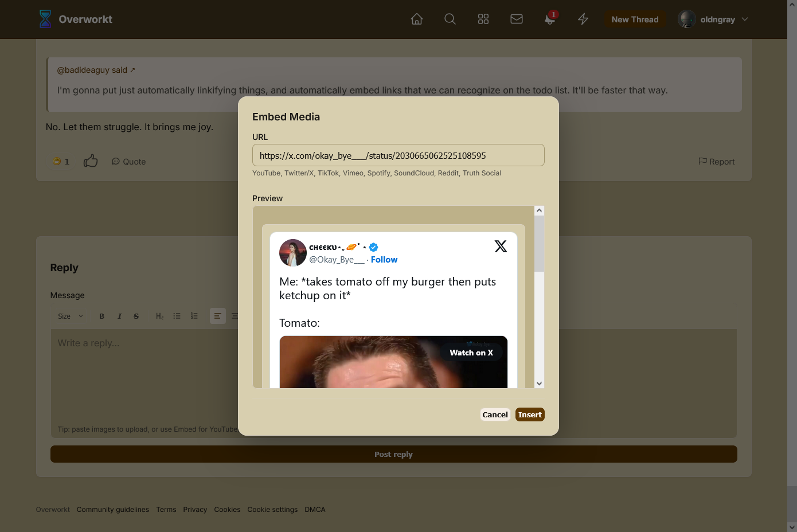Open the categories grid icon
Image resolution: width=797 pixels, height=532 pixels.
tap(483, 19)
